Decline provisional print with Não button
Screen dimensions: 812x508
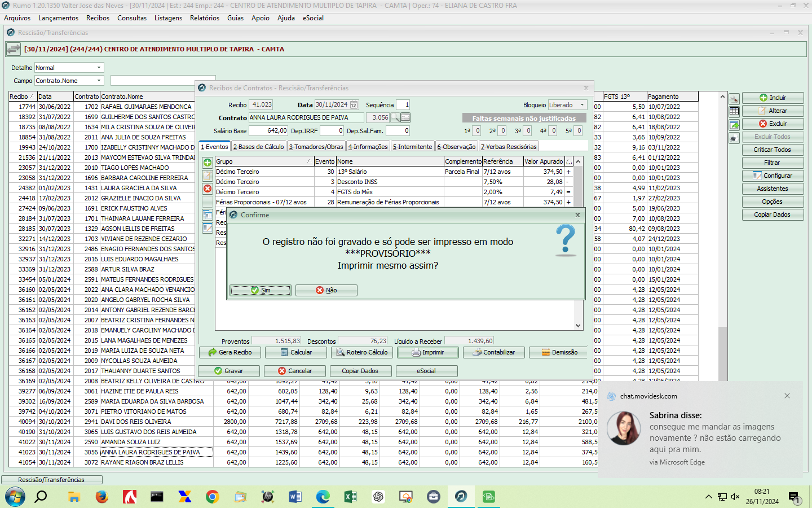(x=326, y=290)
